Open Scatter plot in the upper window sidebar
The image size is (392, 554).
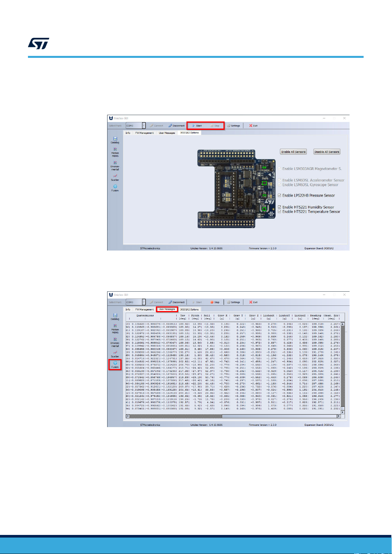click(x=115, y=178)
